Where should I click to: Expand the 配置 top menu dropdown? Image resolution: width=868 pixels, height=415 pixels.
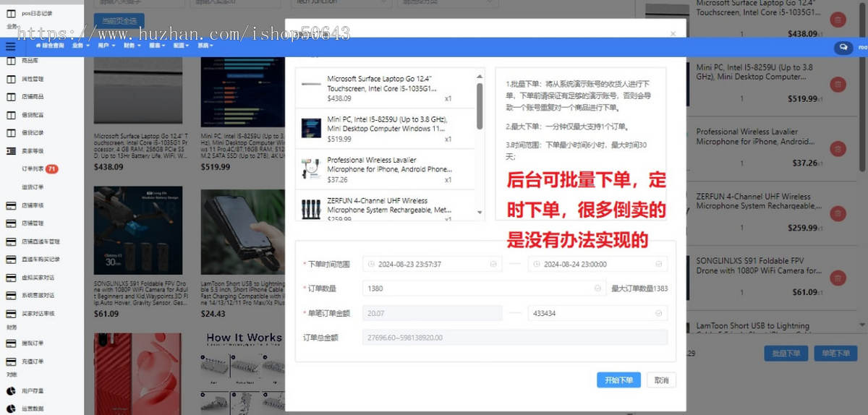[182, 46]
